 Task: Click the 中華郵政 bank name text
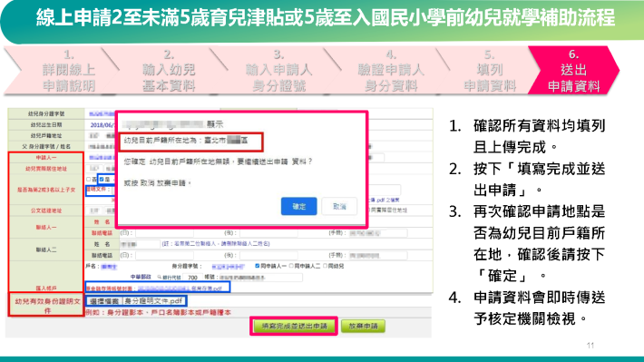pyautogui.click(x=141, y=278)
